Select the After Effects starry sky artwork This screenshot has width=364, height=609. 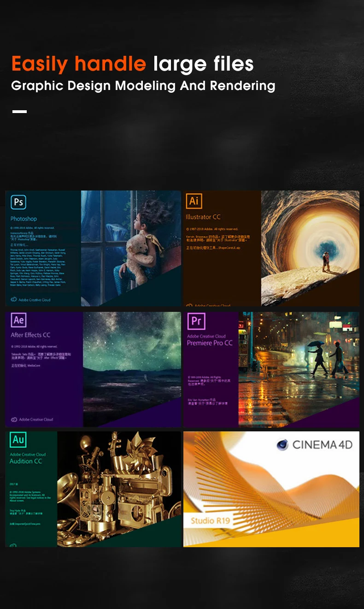[132, 369]
